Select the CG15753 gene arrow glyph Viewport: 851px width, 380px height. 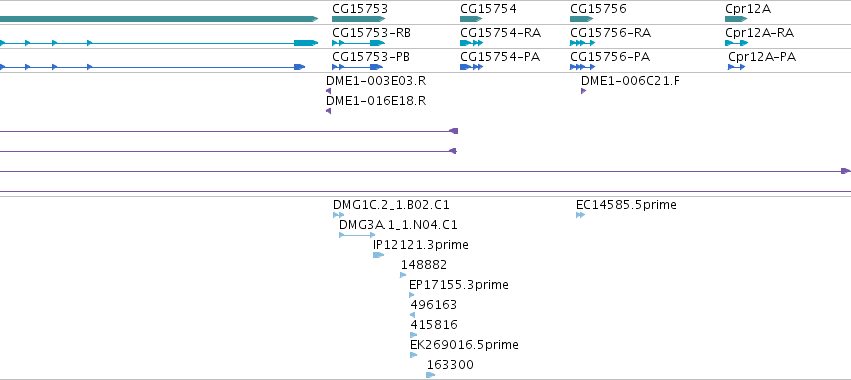(x=359, y=19)
